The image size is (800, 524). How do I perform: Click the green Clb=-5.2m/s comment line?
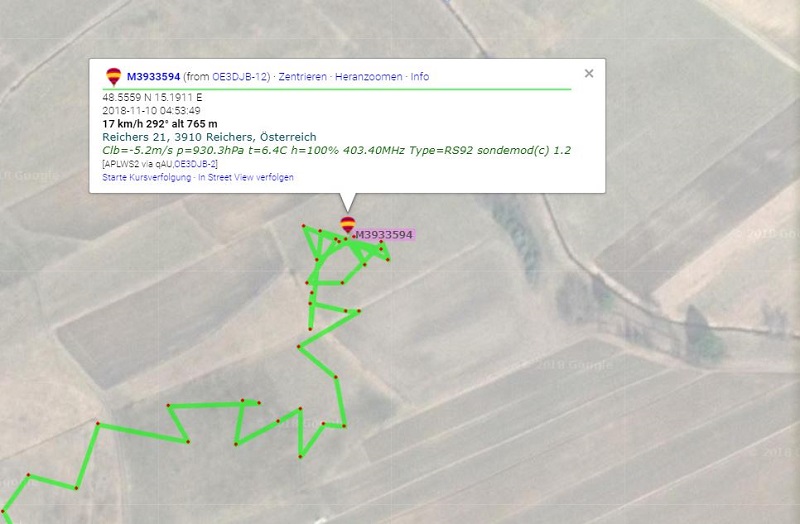[x=336, y=150]
